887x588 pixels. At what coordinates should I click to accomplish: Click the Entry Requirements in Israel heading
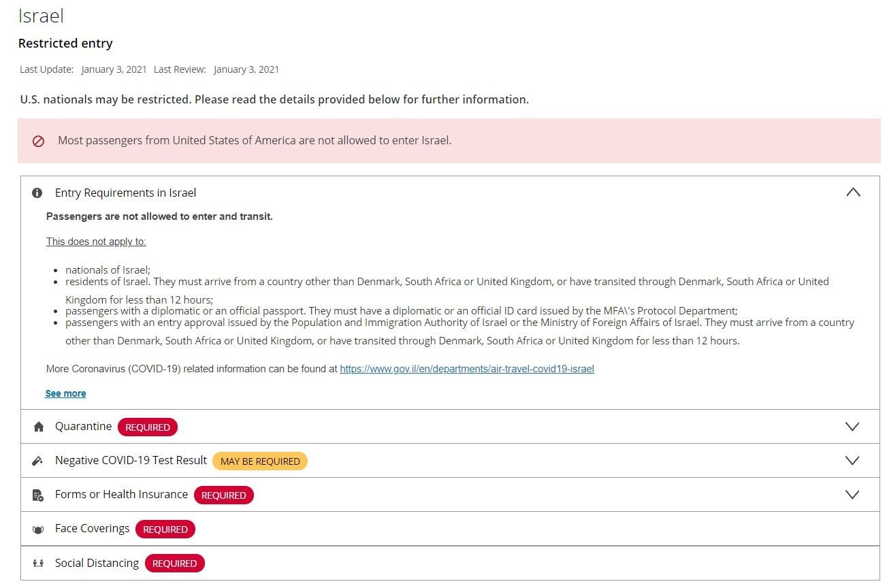(x=125, y=193)
